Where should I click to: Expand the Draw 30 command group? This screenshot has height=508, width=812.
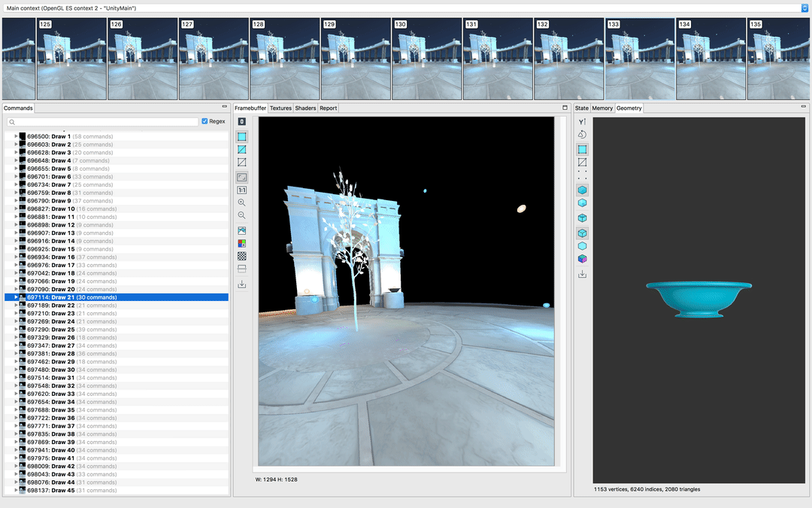point(16,370)
